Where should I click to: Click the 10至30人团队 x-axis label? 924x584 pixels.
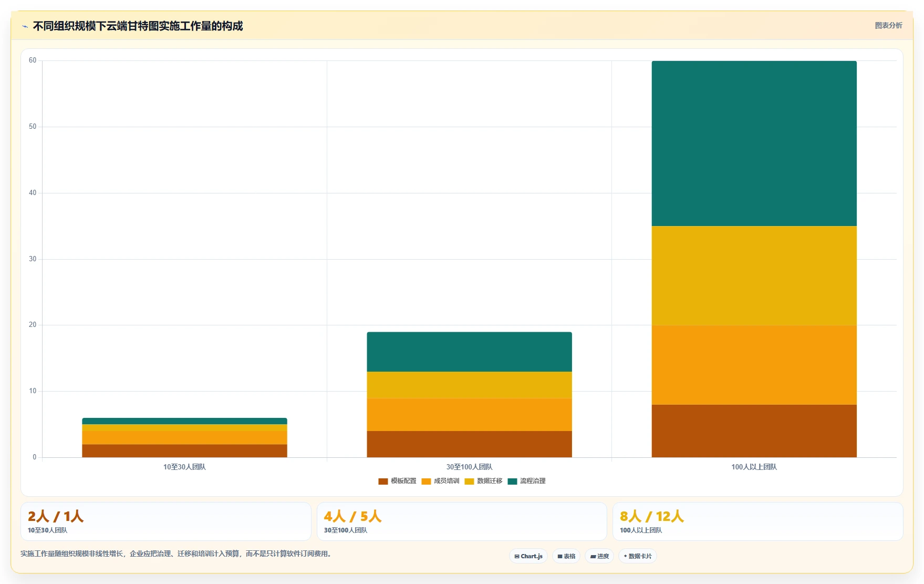[184, 467]
